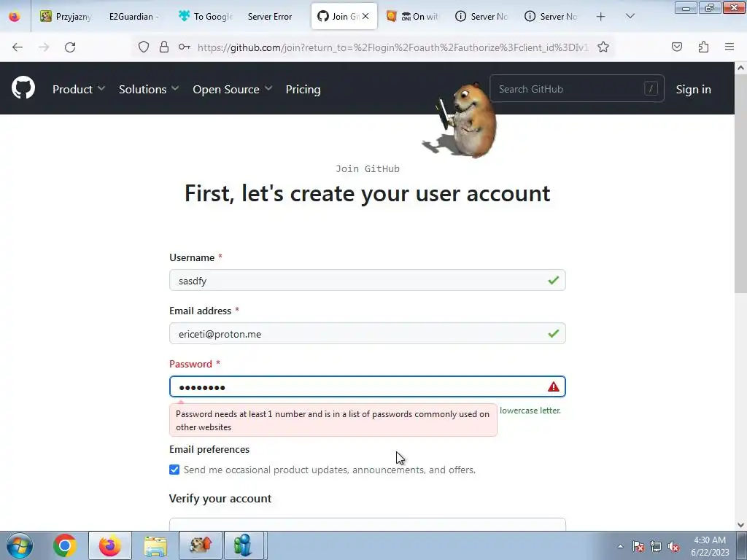Launch Chrome from the taskbar
This screenshot has width=747, height=560.
point(65,545)
